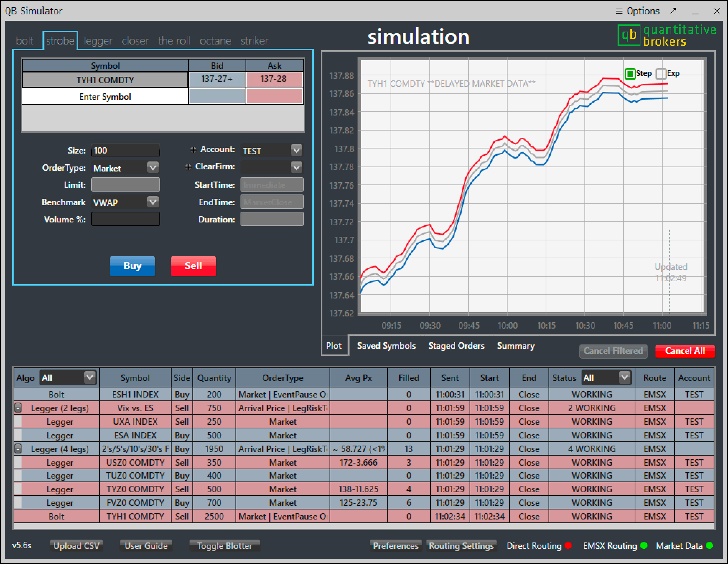The width and height of the screenshot is (728, 564).
Task: Toggle checkbox on ESA INDEX legger row
Action: (18, 435)
